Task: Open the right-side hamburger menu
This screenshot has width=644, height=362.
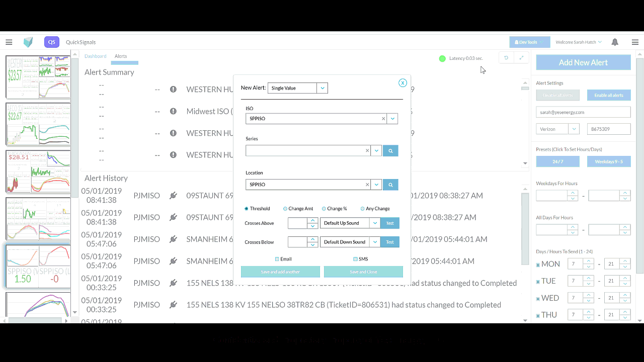Action: (635, 42)
